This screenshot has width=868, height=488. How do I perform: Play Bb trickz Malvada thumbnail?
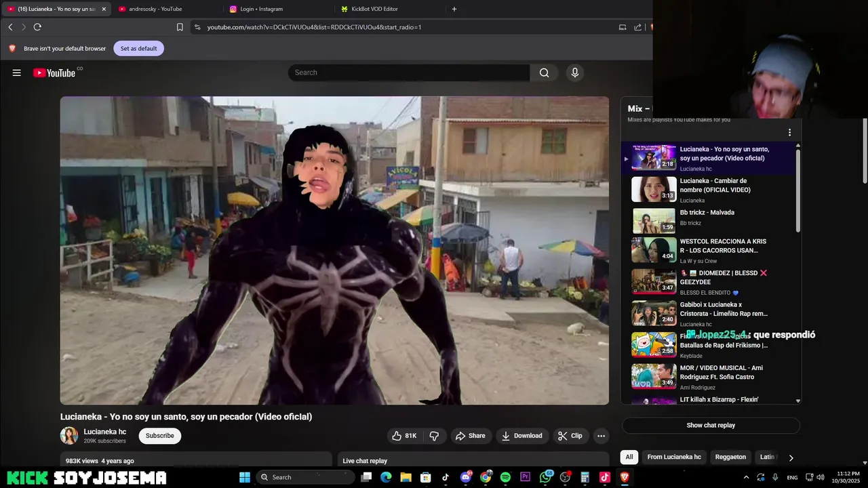654,221
